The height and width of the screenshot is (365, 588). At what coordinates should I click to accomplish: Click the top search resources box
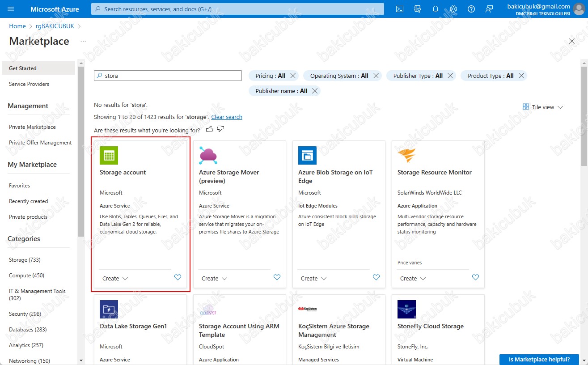(x=237, y=9)
